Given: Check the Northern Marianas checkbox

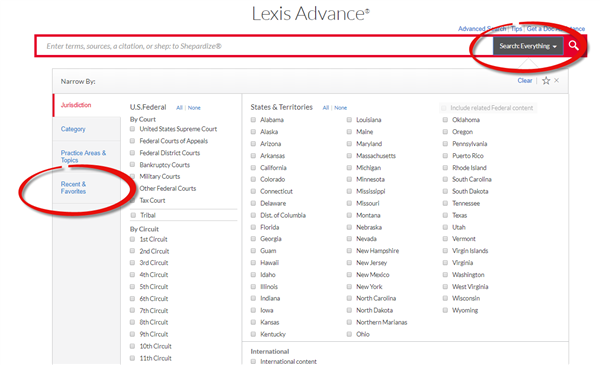Looking at the screenshot, I should coord(349,322).
